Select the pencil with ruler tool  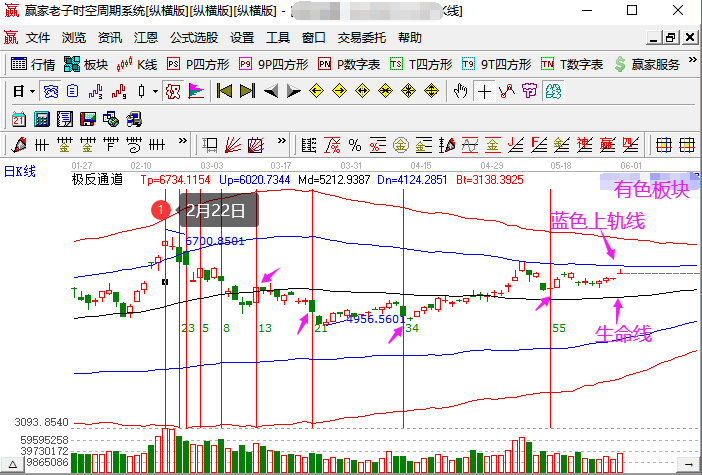click(x=447, y=145)
